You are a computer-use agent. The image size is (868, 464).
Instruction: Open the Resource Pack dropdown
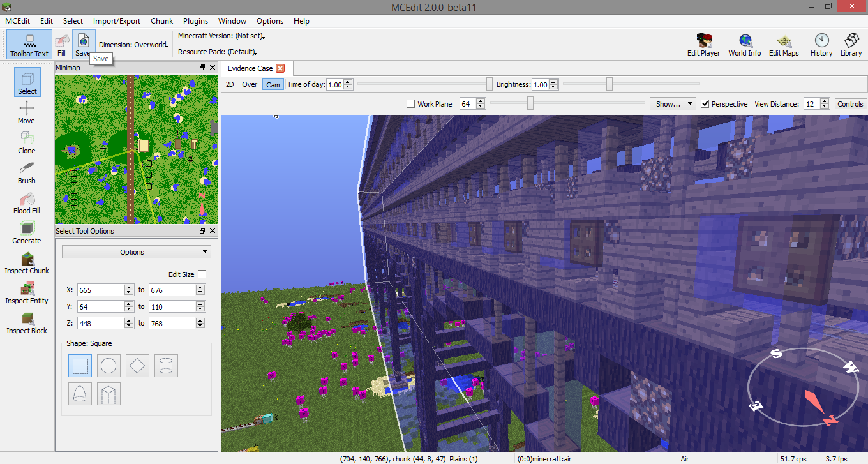pos(217,52)
